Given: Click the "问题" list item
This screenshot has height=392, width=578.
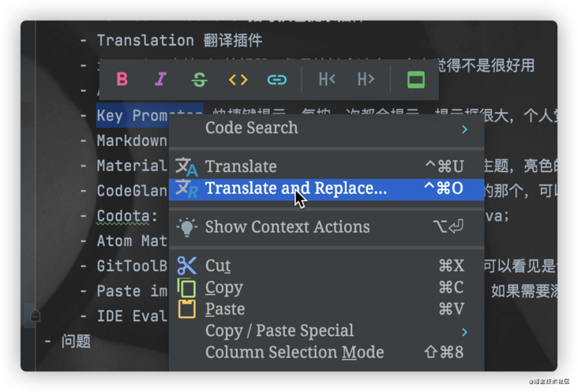Looking at the screenshot, I should coord(76,342).
